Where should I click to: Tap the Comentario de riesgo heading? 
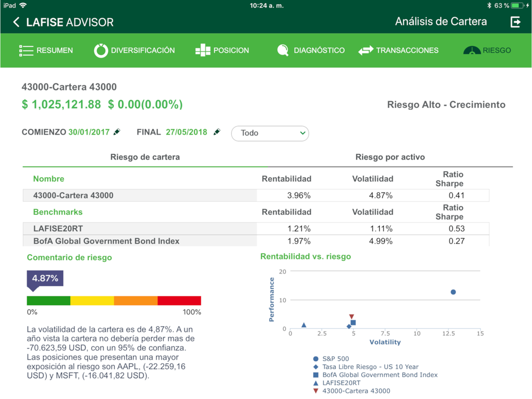tap(69, 257)
